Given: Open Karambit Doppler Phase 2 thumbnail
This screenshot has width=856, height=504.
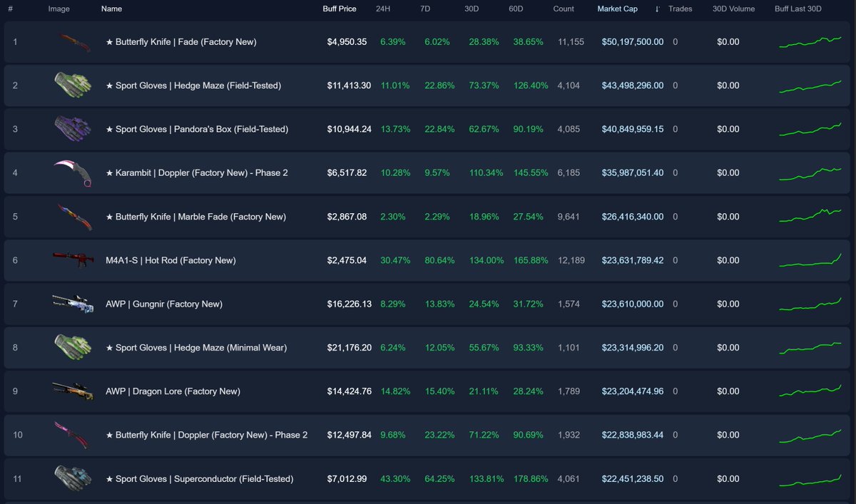Looking at the screenshot, I should 72,173.
